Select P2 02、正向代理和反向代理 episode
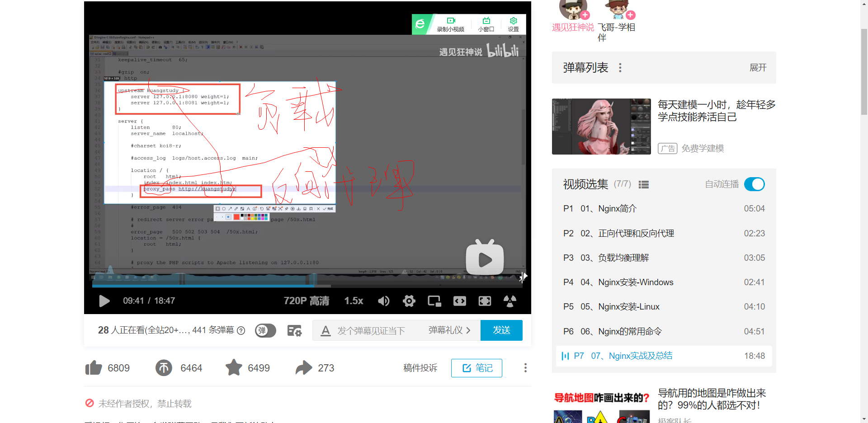Screen dimensions: 868x423 pos(664,233)
